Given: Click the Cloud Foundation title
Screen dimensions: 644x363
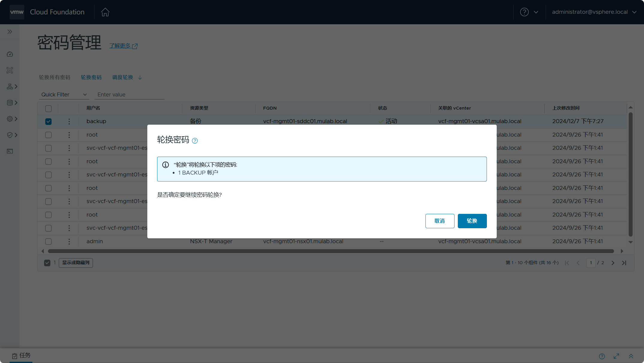Looking at the screenshot, I should point(57,12).
